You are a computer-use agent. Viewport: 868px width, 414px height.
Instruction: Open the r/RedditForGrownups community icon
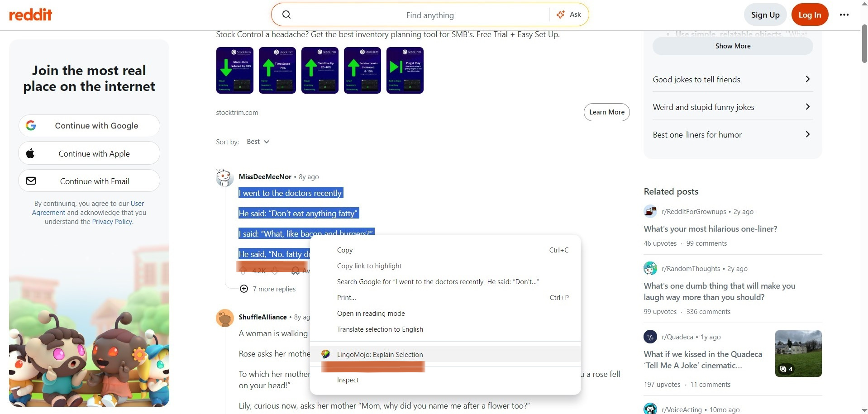[650, 211]
